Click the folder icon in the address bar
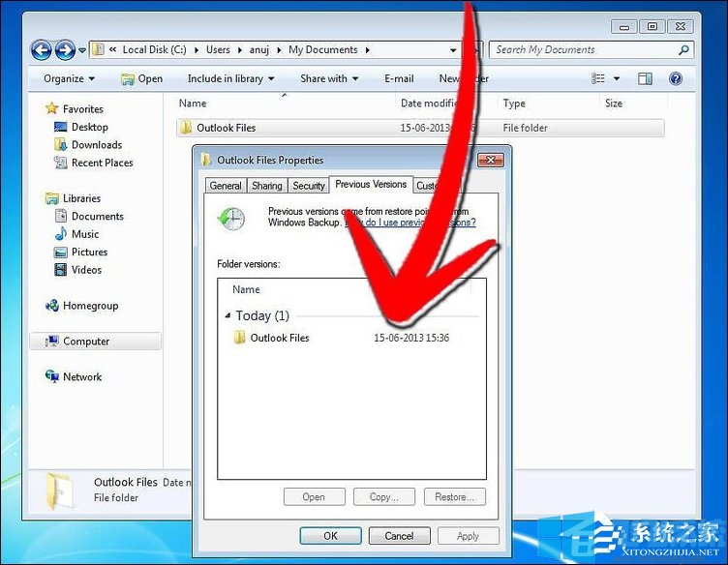This screenshot has height=565, width=728. [98, 49]
